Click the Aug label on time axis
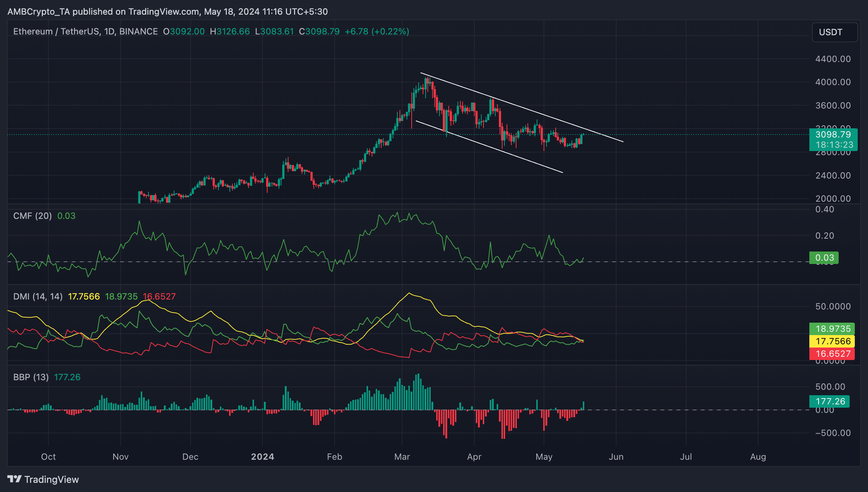The height and width of the screenshot is (492, 868). pyautogui.click(x=758, y=457)
